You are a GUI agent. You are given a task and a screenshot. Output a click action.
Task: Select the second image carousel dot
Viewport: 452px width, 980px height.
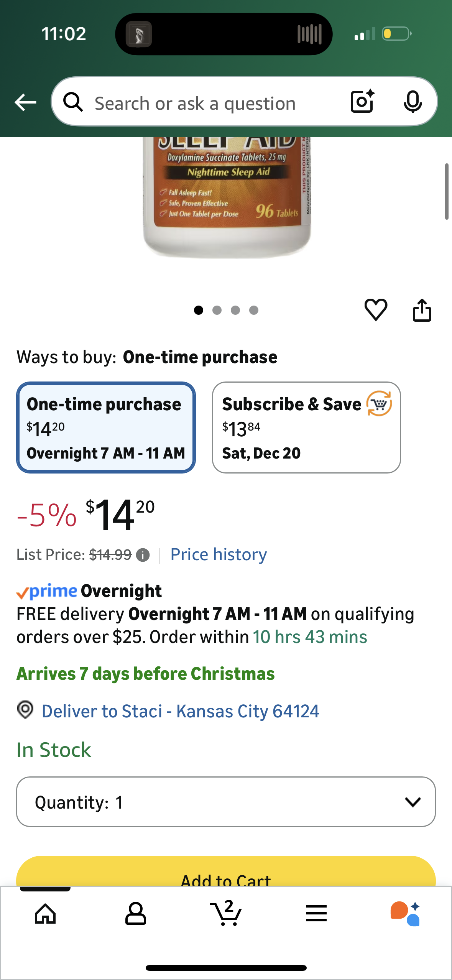[x=217, y=310]
